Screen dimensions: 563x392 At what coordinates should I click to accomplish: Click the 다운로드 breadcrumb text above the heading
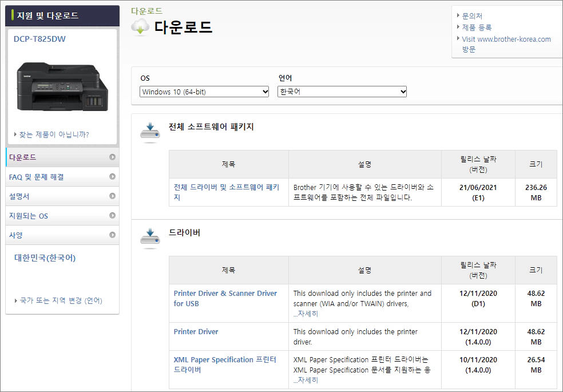pos(146,11)
